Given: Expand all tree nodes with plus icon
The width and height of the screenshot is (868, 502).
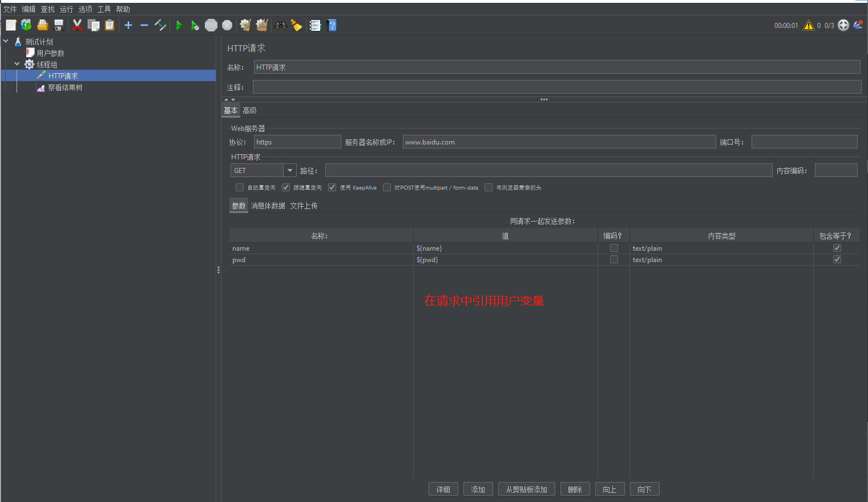Looking at the screenshot, I should pyautogui.click(x=128, y=25).
